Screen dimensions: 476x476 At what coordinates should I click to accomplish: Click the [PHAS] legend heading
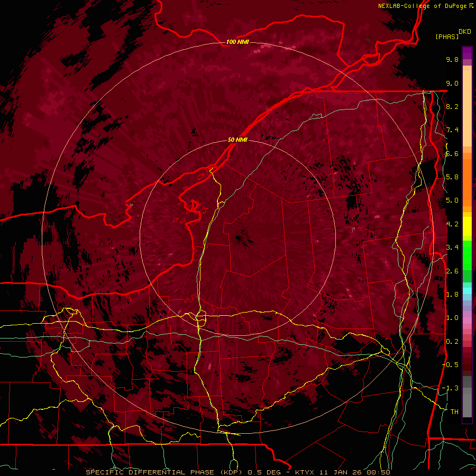[447, 36]
